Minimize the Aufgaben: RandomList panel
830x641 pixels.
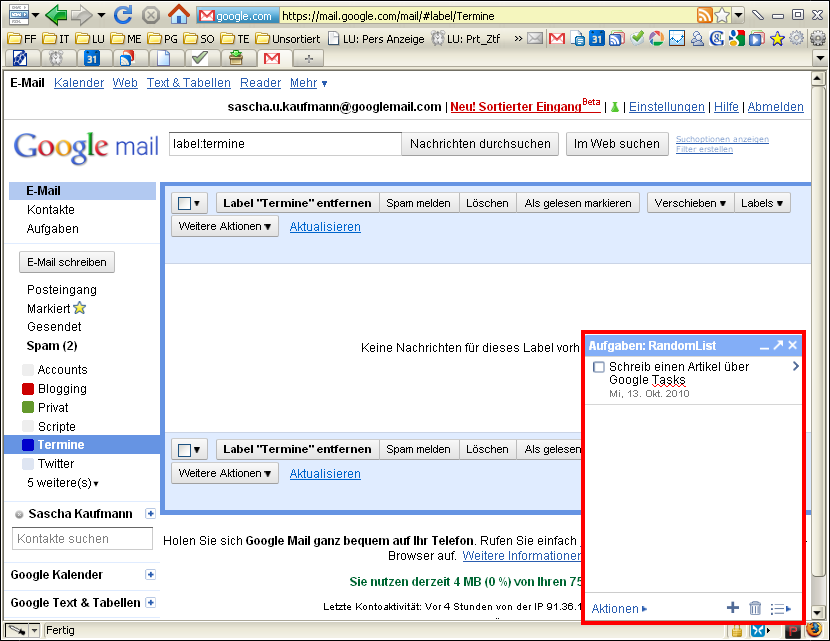pos(764,346)
